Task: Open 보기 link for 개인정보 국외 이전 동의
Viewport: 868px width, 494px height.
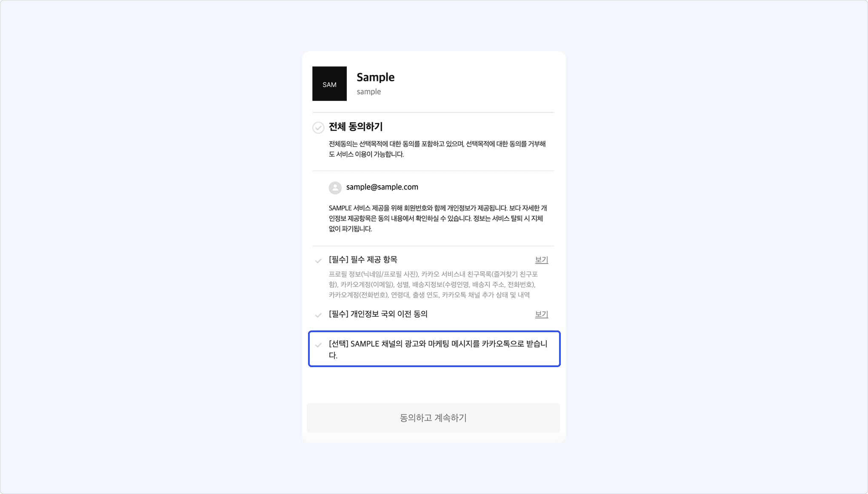Action: tap(541, 314)
